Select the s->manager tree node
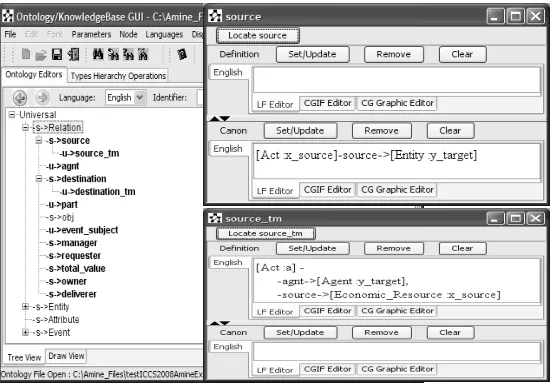550x384 pixels. coord(72,243)
